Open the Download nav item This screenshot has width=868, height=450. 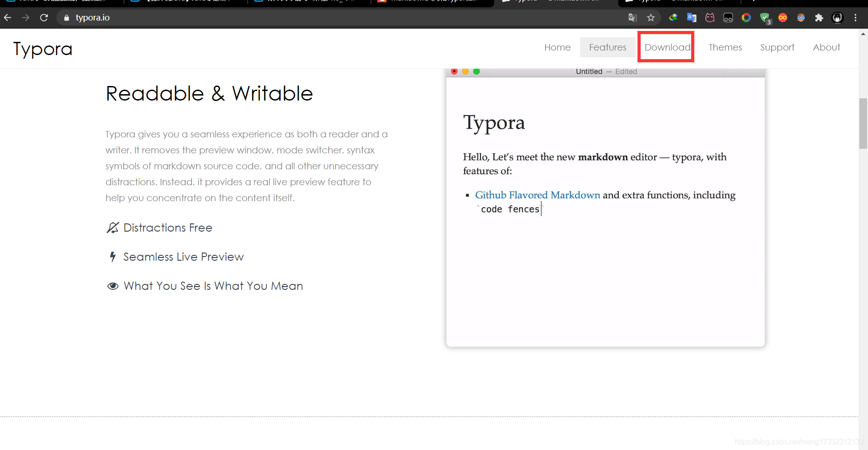tap(667, 47)
